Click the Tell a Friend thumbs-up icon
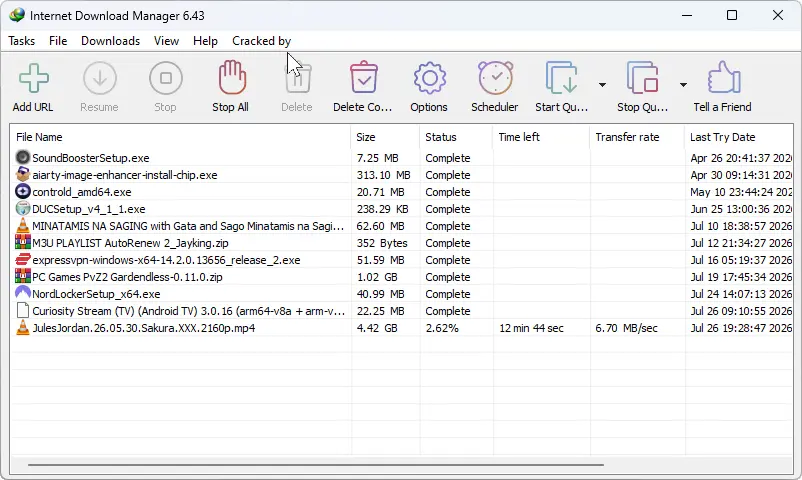The image size is (802, 480). [x=724, y=77]
